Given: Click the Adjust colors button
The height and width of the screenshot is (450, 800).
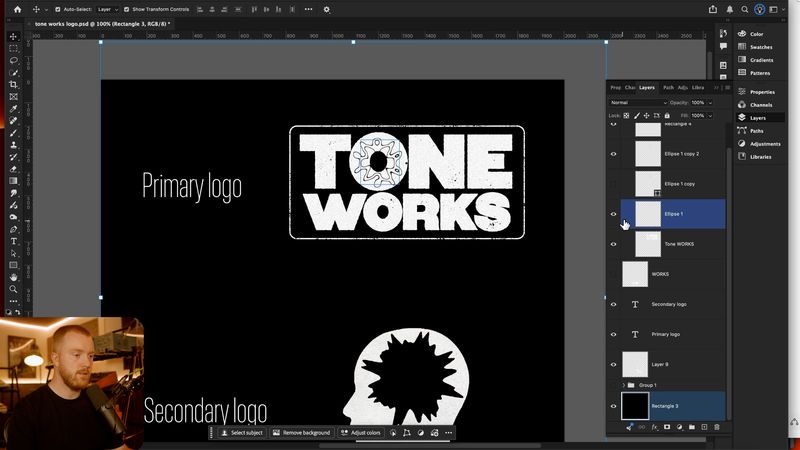Looking at the screenshot, I should click(361, 433).
